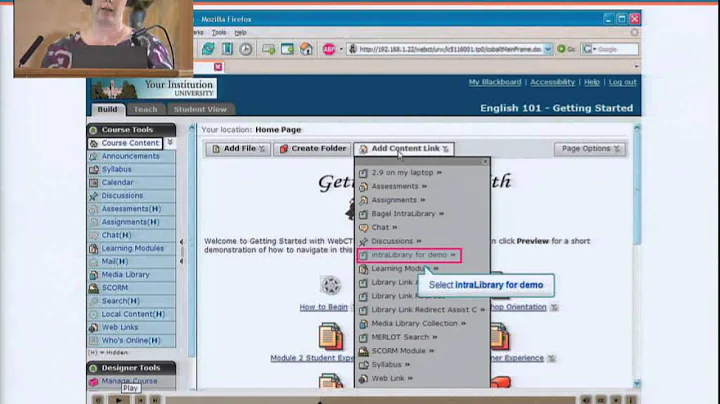Click the ABP Adblock Plus icon

point(329,49)
